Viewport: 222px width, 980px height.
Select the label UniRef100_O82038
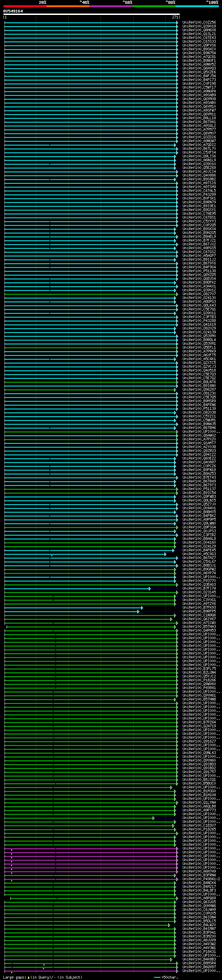[199, 412]
